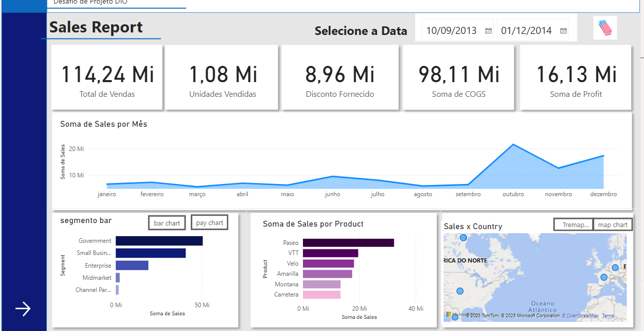
Task: Select the Soma de Profit card
Action: click(576, 77)
